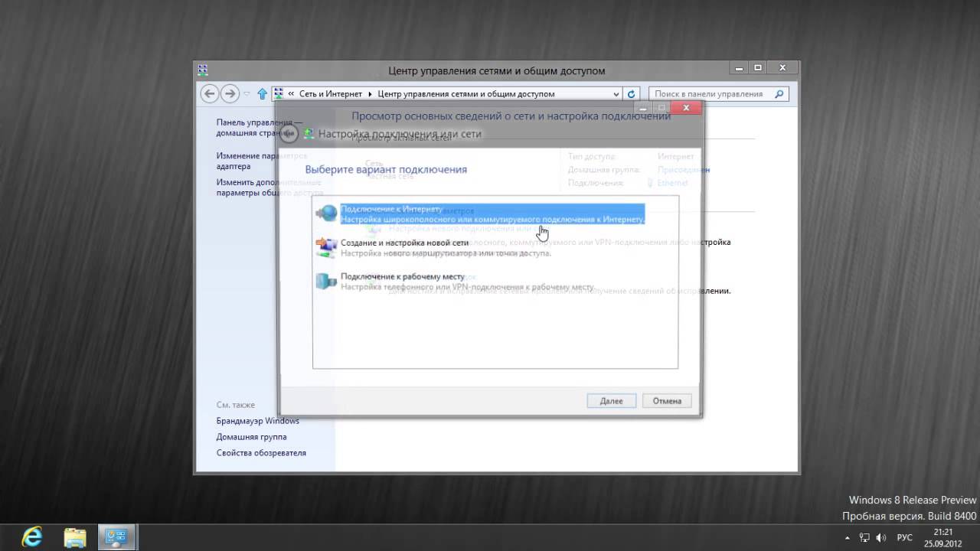This screenshot has width=980, height=551.
Task: Click the Control Panel taskbar icon
Action: point(116,536)
